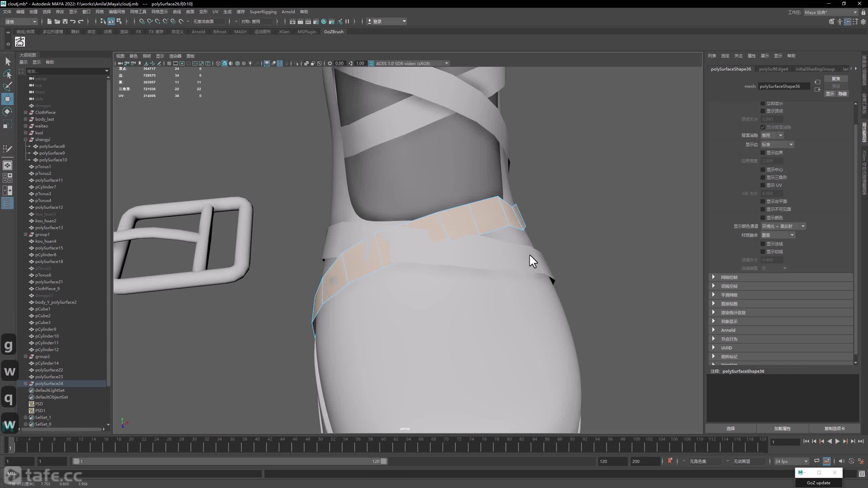
Task: Activate the Move tool in toolbox
Action: tap(7, 99)
